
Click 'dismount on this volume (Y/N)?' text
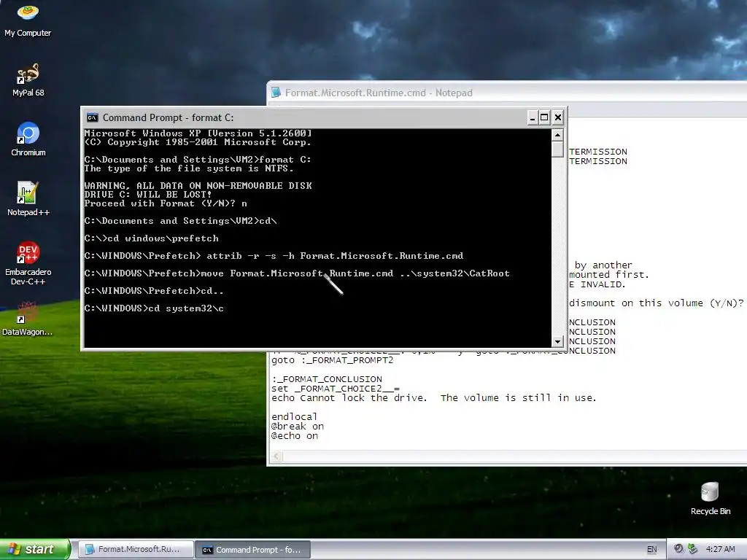pos(656,303)
